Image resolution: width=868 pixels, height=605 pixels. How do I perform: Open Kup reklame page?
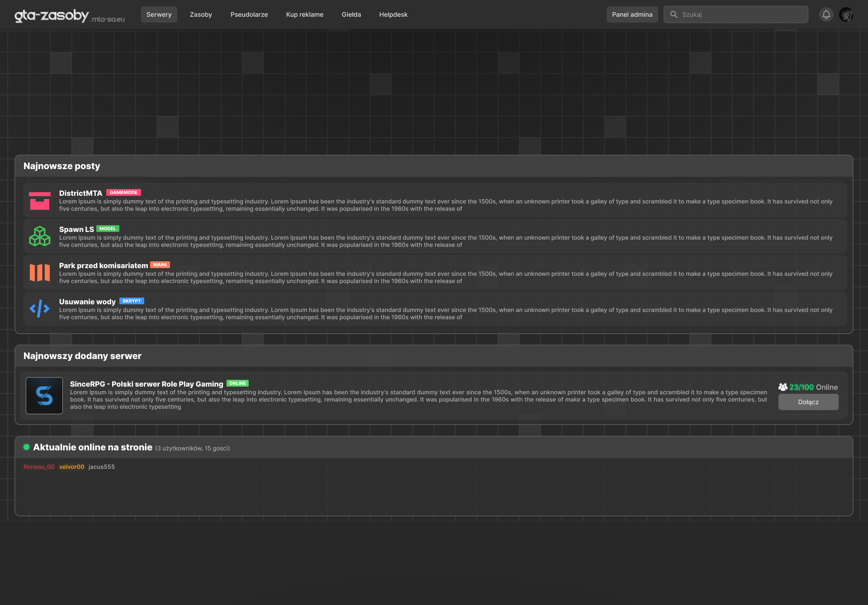click(x=305, y=14)
